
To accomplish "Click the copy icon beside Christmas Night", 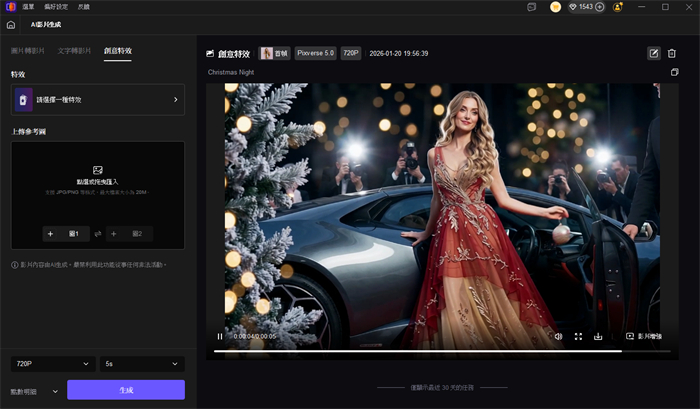I will click(x=674, y=72).
